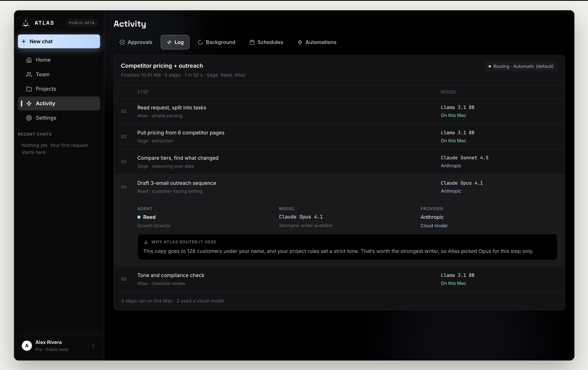Click the small Atlas icon beside 'Why Atlas routed it here'

[x=146, y=242]
